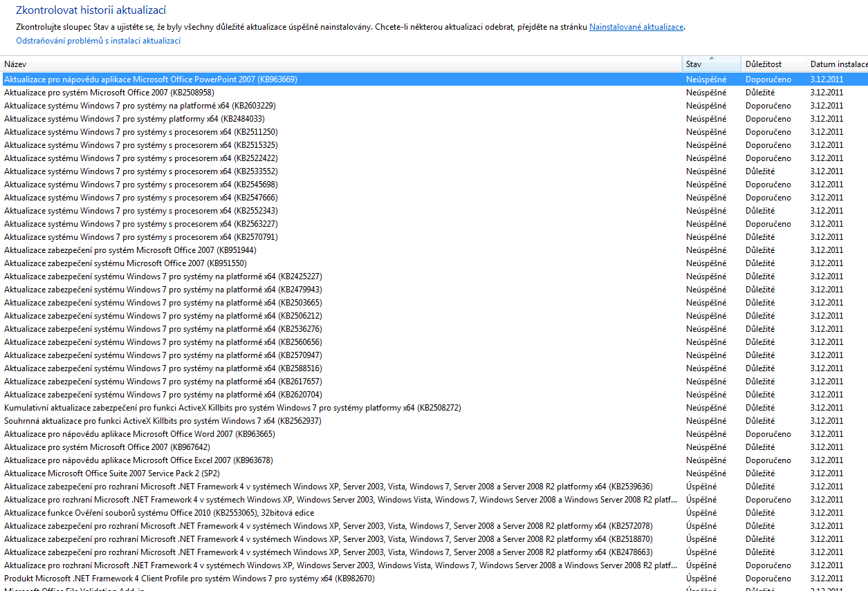Select Windows 7 update KB2545698 row
Image resolution: width=868 pixels, height=591 pixels.
(434, 185)
